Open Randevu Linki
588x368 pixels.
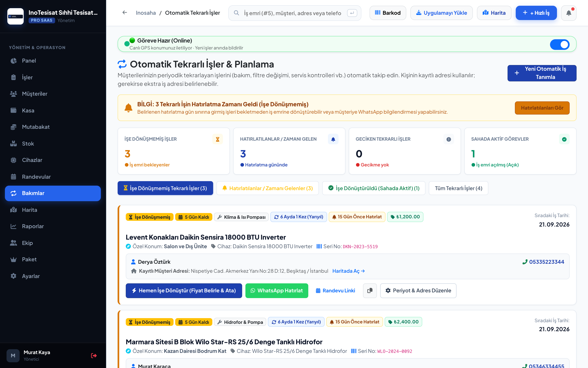pos(335,290)
